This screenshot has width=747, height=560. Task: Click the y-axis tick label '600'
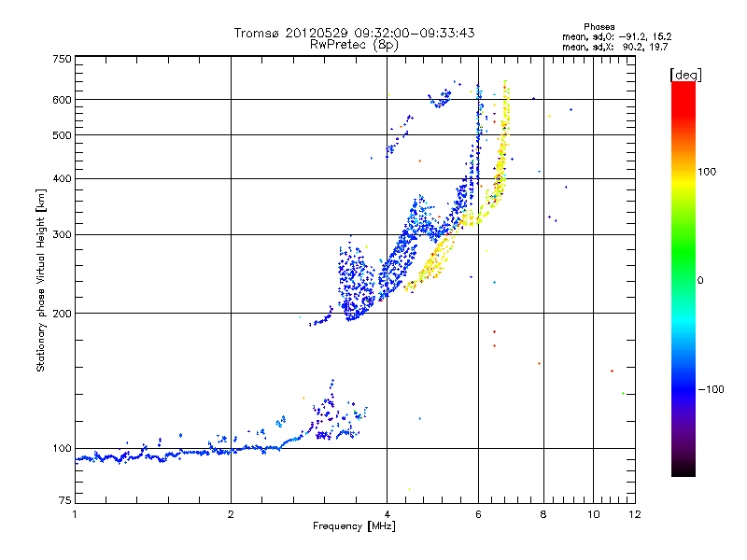point(62,100)
